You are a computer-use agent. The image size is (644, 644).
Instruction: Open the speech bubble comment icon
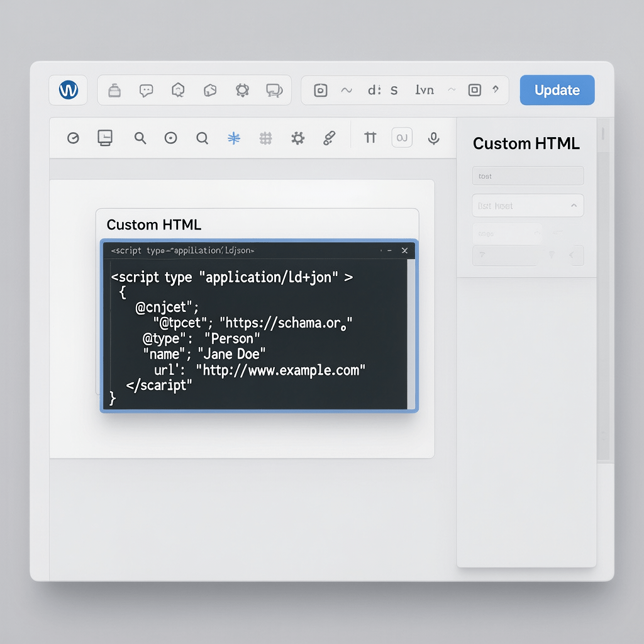[146, 91]
